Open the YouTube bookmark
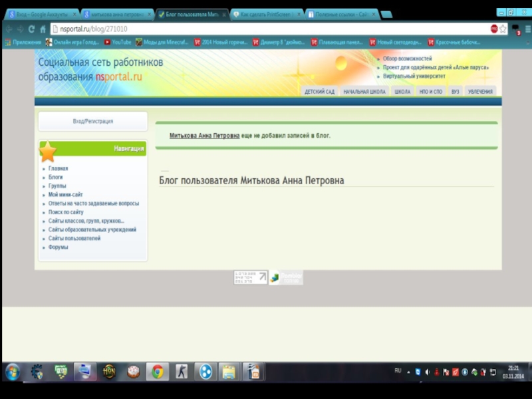This screenshot has width=532, height=399. pos(117,42)
